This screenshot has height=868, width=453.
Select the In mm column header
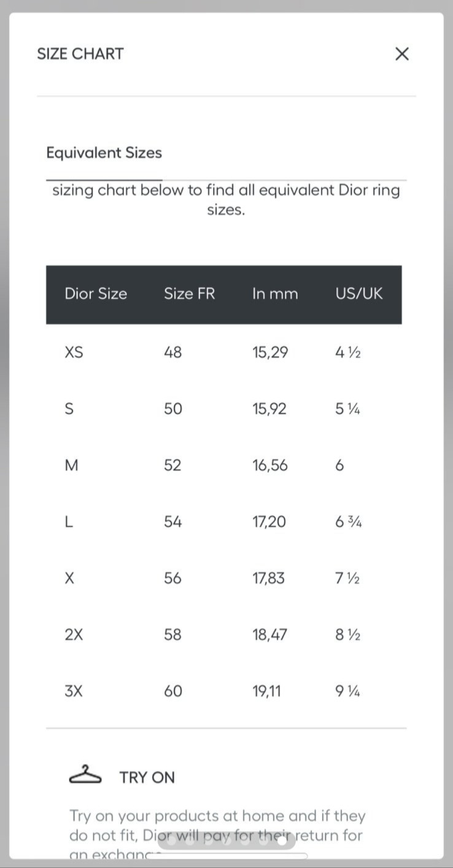click(x=274, y=294)
